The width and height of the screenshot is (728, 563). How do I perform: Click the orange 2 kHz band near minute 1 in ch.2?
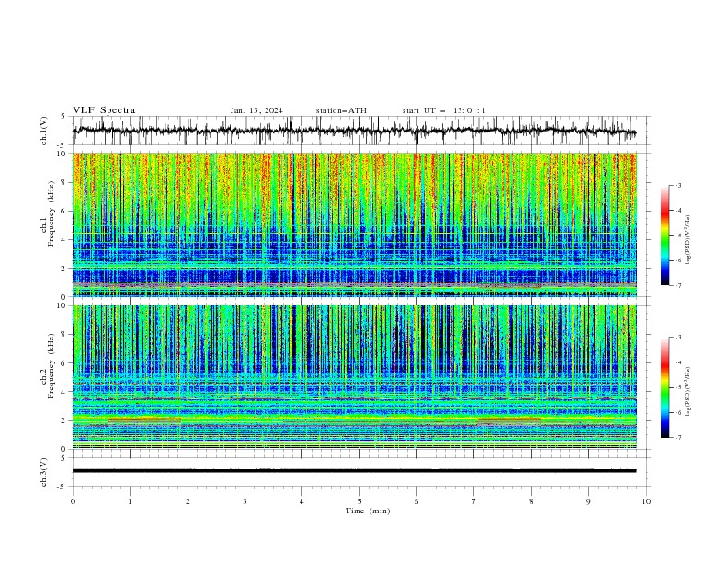click(144, 419)
